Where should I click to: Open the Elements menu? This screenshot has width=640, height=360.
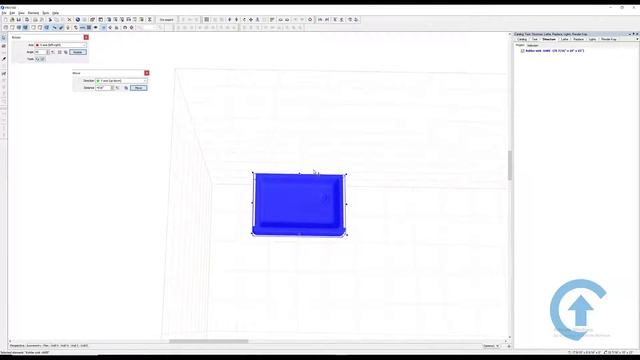click(x=33, y=13)
